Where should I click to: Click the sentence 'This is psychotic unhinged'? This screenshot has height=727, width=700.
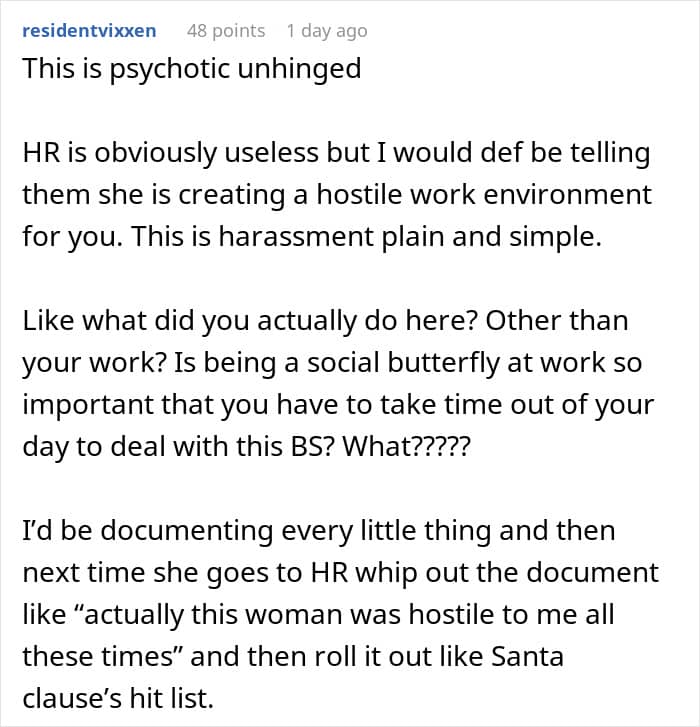click(191, 70)
